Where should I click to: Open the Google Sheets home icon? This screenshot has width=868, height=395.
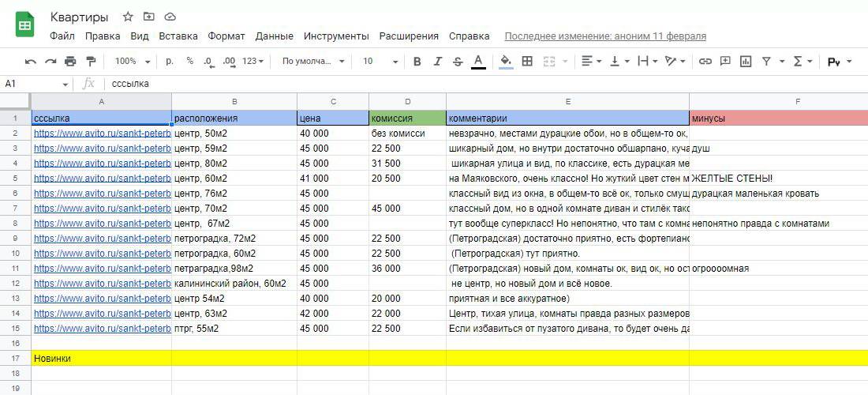point(25,25)
